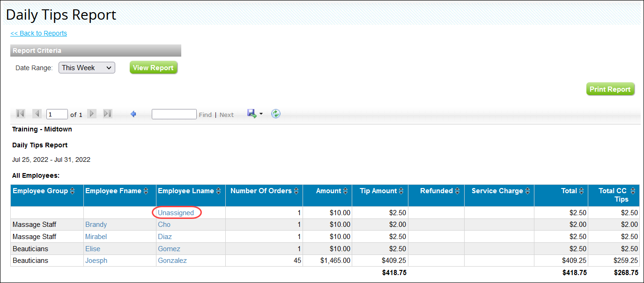
Task: Go to next report page
Action: pos(92,114)
